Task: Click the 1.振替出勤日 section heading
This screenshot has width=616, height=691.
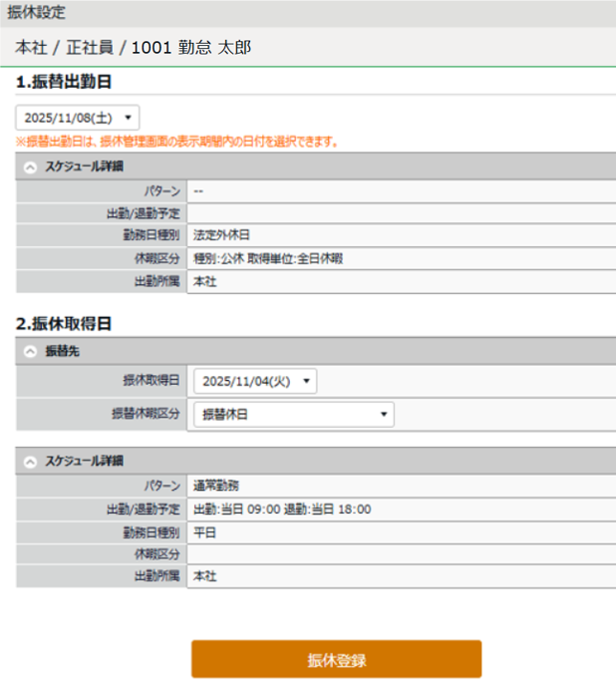Action: coord(64,82)
